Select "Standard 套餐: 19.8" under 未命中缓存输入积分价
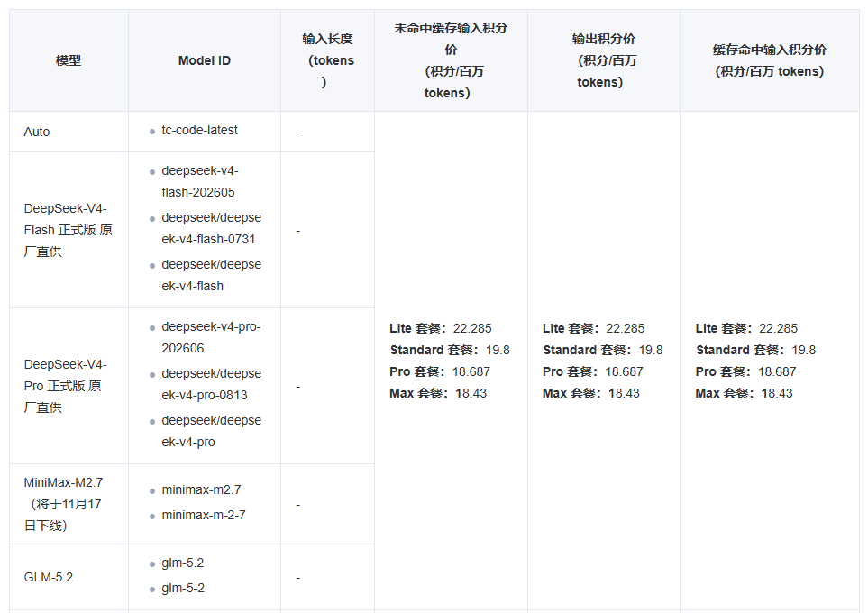The height and width of the screenshot is (613, 868). [450, 350]
